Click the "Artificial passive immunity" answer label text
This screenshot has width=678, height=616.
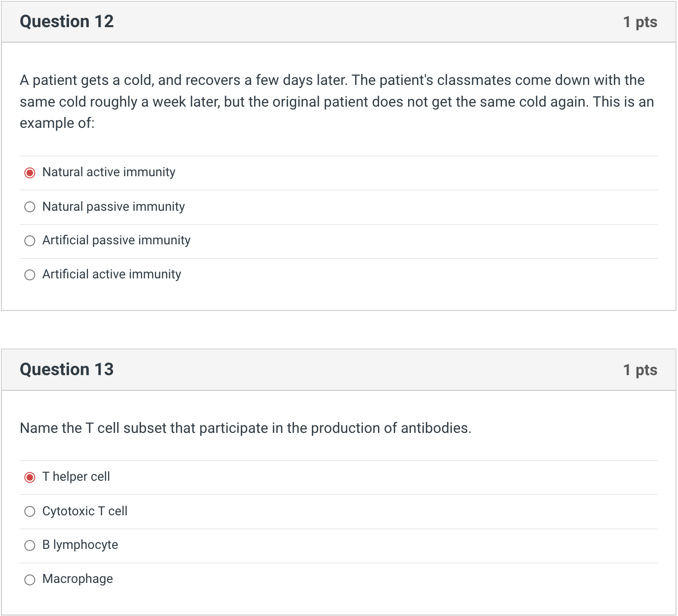(116, 240)
